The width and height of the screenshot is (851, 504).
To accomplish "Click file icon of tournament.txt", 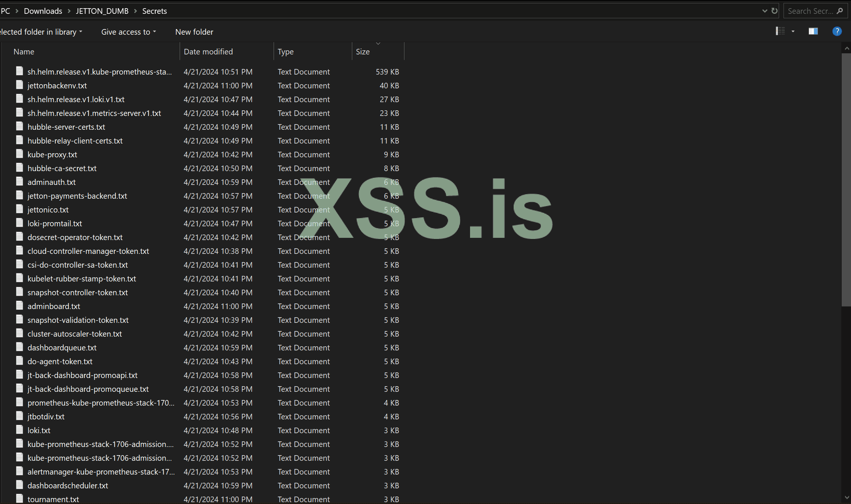I will click(20, 499).
